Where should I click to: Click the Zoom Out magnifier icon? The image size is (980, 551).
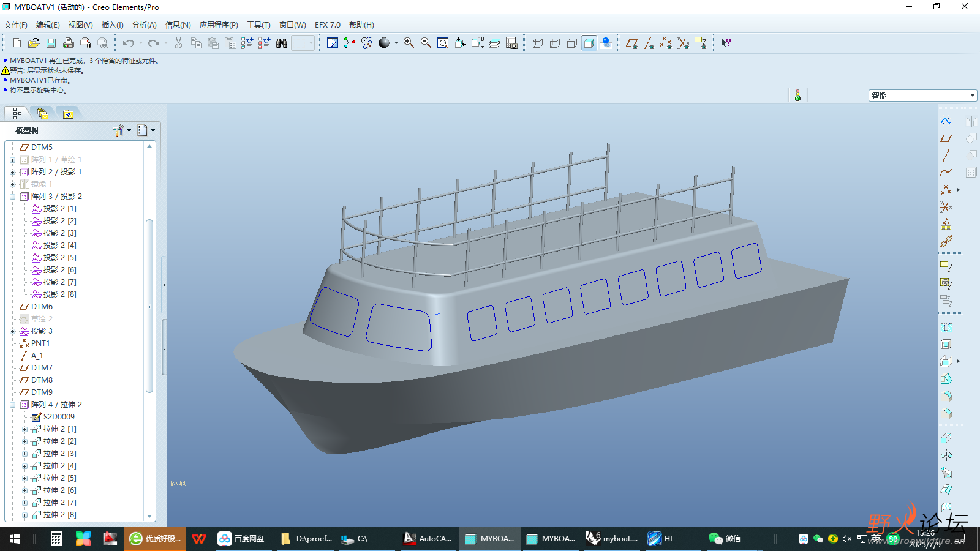426,43
